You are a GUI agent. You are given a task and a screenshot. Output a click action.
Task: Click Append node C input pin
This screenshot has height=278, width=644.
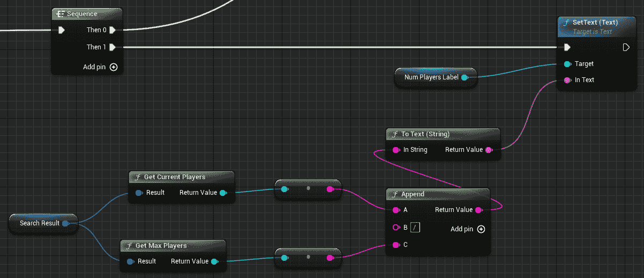[396, 245]
